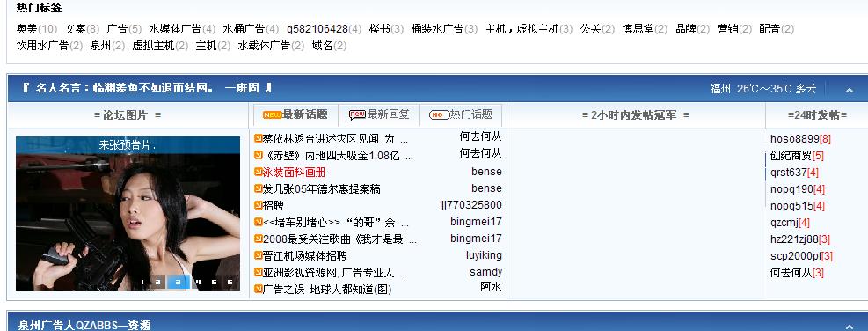Select slide number 2 in forum picture
Image resolution: width=868 pixels, height=331 pixels.
pos(157,283)
